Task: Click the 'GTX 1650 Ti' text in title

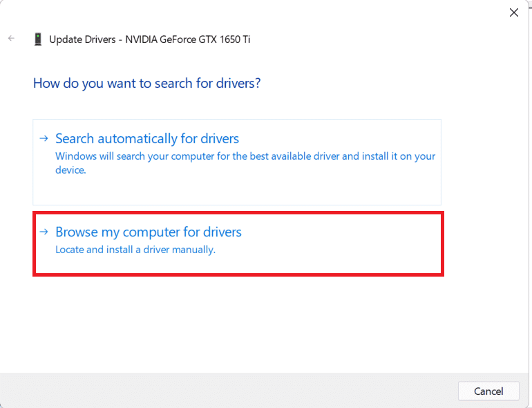Action: (x=225, y=39)
